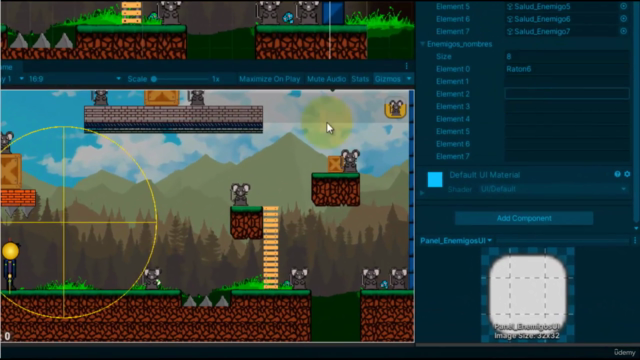
Task: Open object picker for Salud_Enemigo7
Action: tap(623, 31)
